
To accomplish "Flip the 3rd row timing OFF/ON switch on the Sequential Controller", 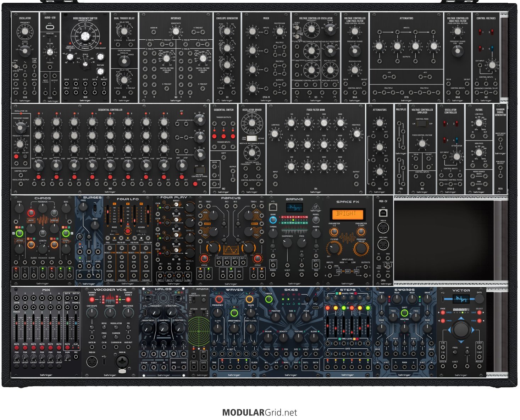I will pyautogui.click(x=200, y=170).
